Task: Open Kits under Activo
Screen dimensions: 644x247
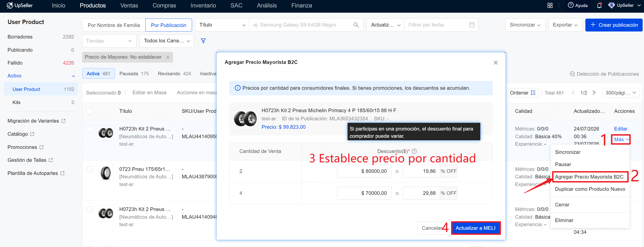Action: point(41,102)
